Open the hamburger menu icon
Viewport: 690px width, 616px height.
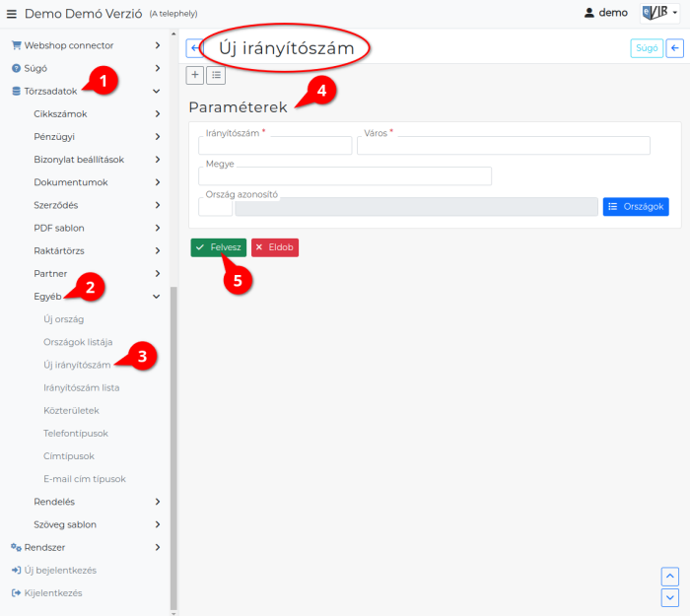tap(12, 14)
